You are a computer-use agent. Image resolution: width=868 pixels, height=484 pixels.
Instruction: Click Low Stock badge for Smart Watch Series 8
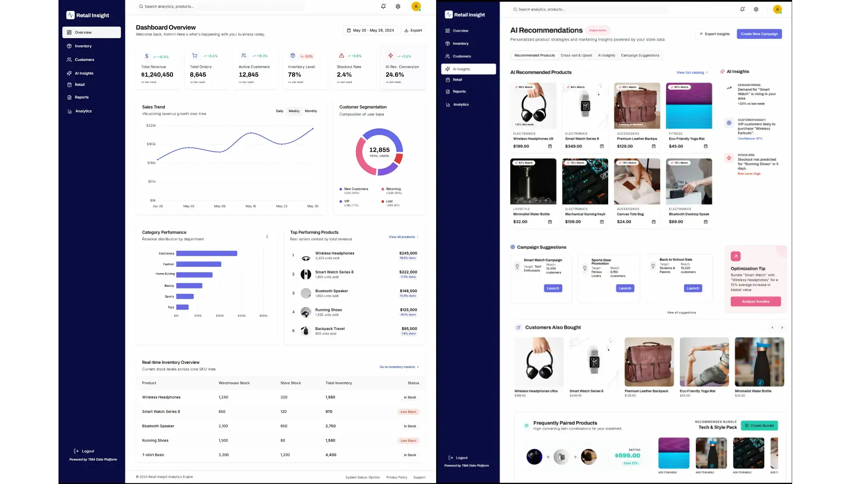409,412
